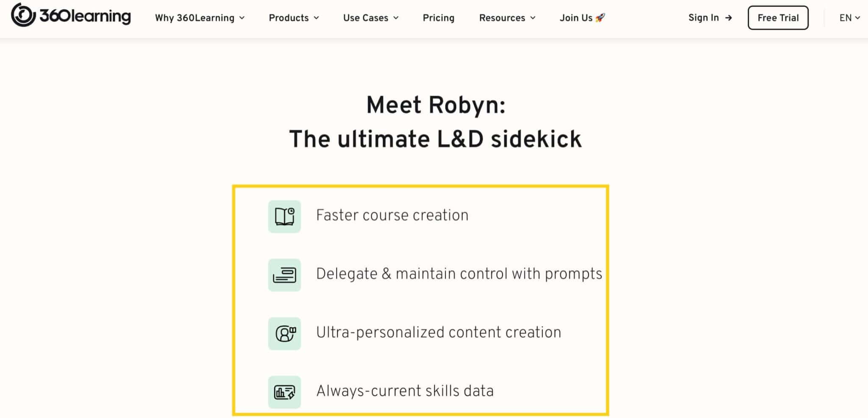Select the Faster course creation feature row
Screen dimensions: 868x418
[x=392, y=215]
